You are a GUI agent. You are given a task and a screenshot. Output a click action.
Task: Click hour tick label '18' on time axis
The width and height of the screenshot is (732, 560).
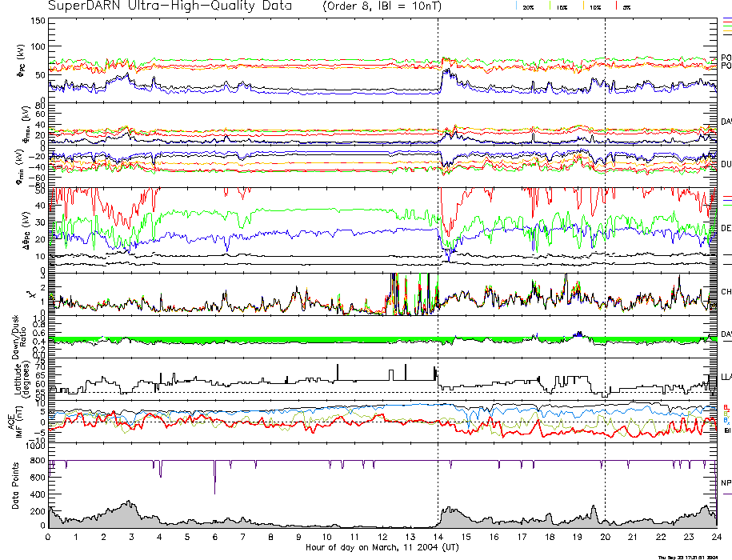click(550, 537)
